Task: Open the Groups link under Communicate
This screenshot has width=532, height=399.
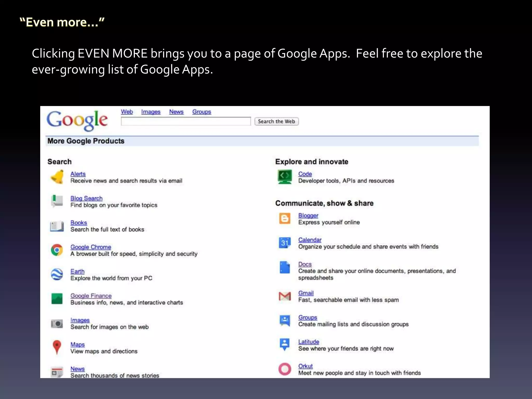Action: point(308,317)
